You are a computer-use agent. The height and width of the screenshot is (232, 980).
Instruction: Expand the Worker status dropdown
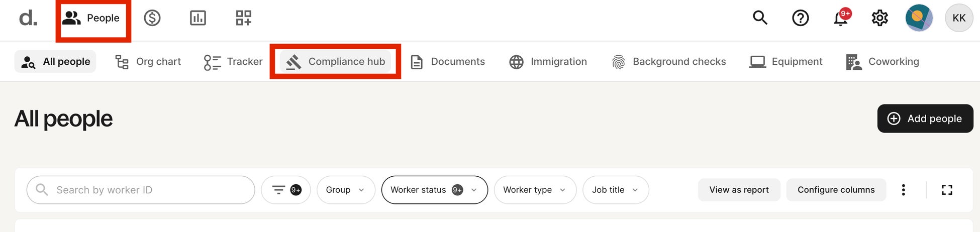434,190
